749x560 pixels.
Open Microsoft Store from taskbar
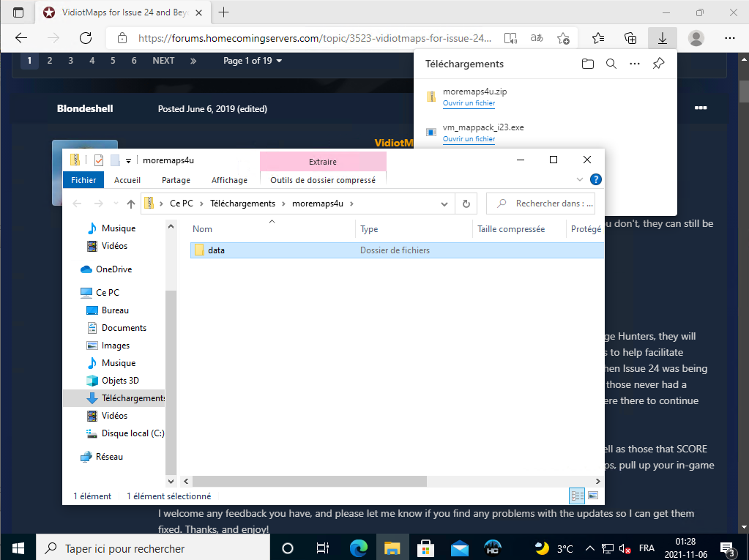[424, 548]
